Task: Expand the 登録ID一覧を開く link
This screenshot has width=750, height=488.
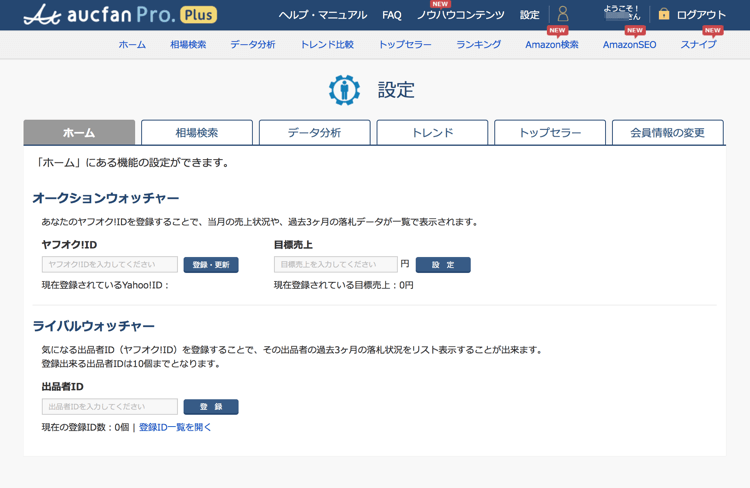Action: point(175,427)
